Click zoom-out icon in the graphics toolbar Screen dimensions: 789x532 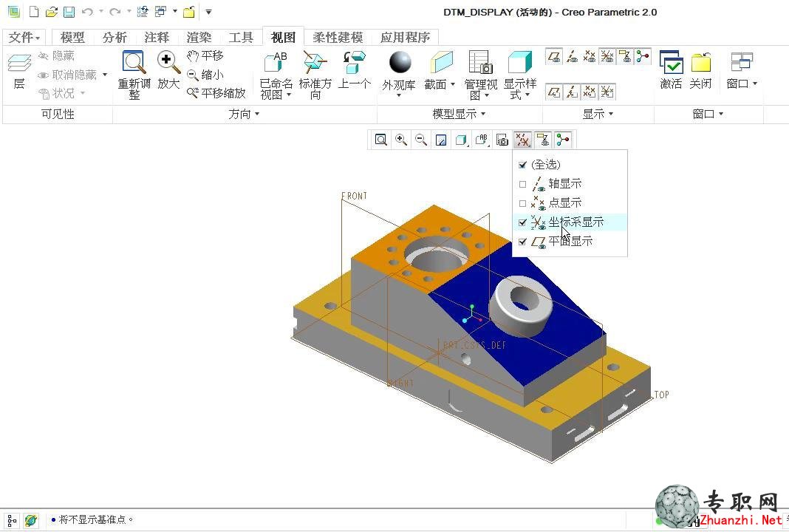421,140
